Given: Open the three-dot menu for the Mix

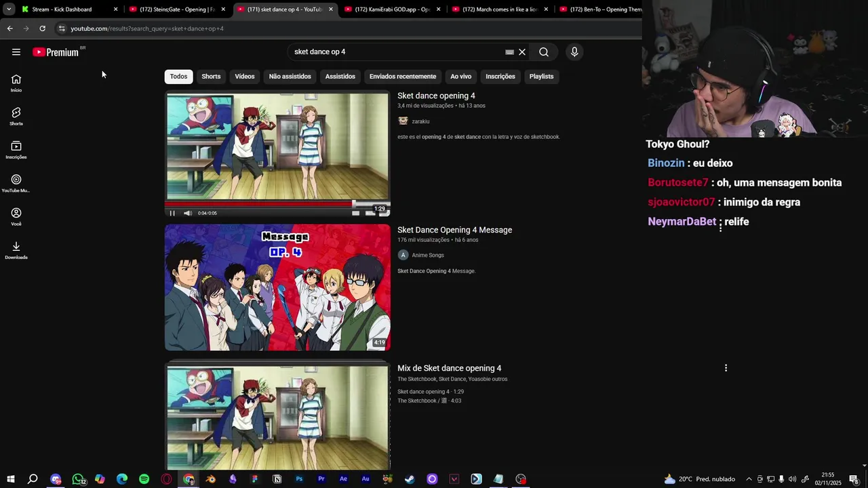Looking at the screenshot, I should coord(726,368).
